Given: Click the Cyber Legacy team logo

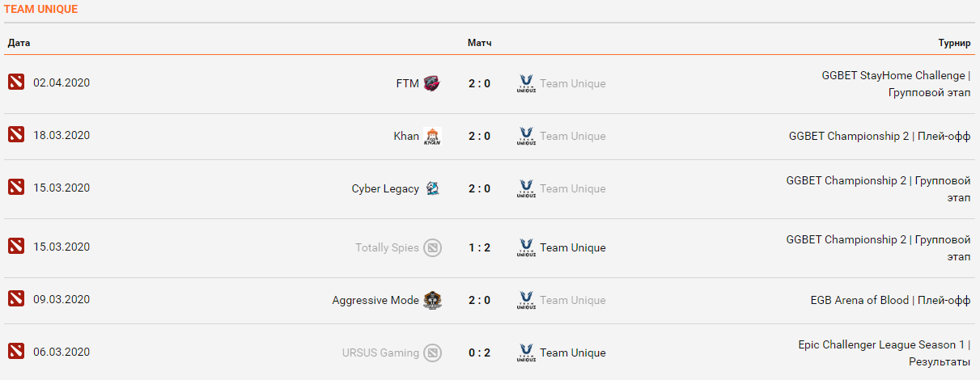Looking at the screenshot, I should pyautogui.click(x=432, y=188).
